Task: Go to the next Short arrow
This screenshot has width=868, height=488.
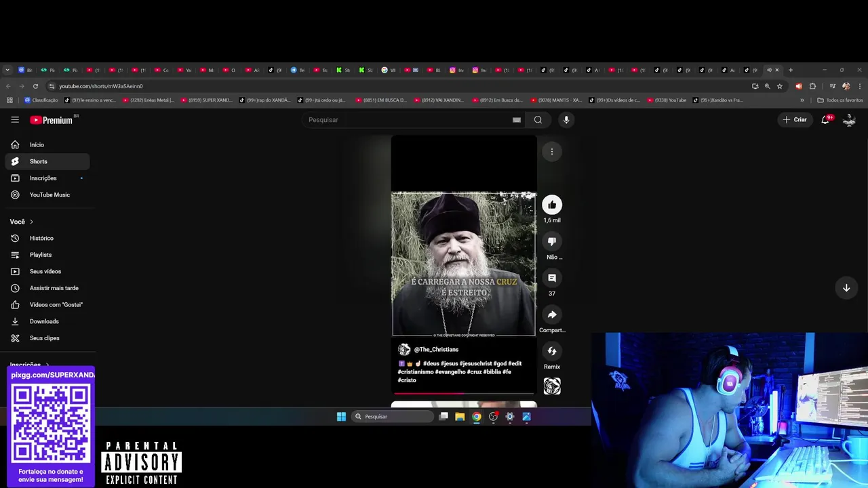Action: pyautogui.click(x=846, y=288)
